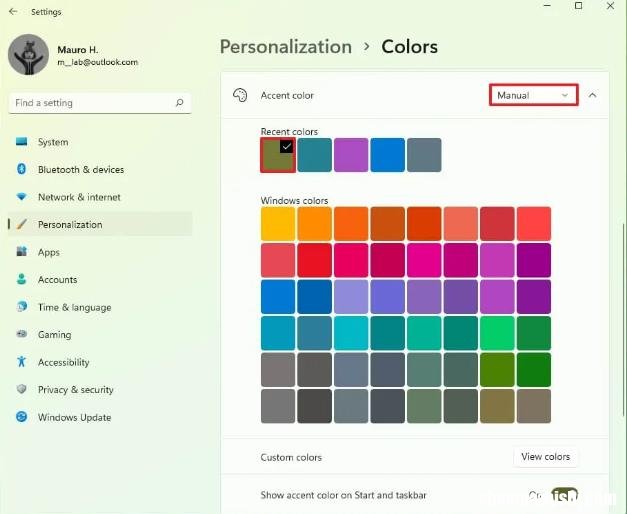
Task: Click the Personalization brush icon
Action: click(x=22, y=224)
